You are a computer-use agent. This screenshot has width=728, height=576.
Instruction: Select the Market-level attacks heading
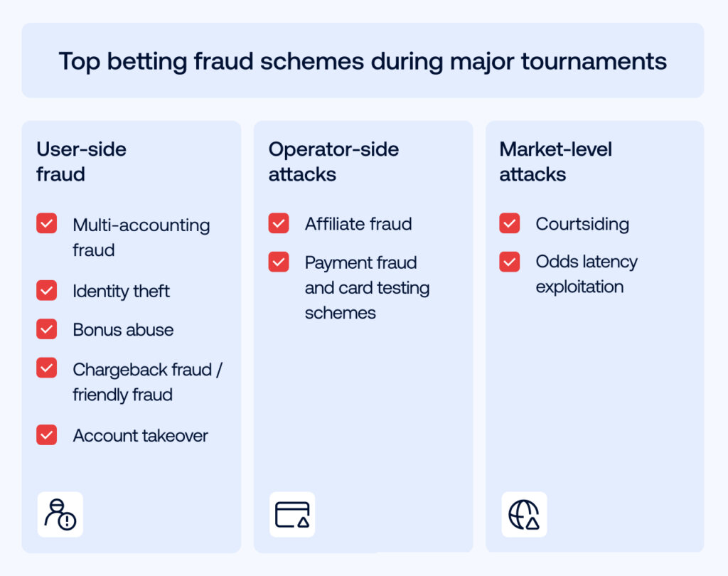pos(555,161)
